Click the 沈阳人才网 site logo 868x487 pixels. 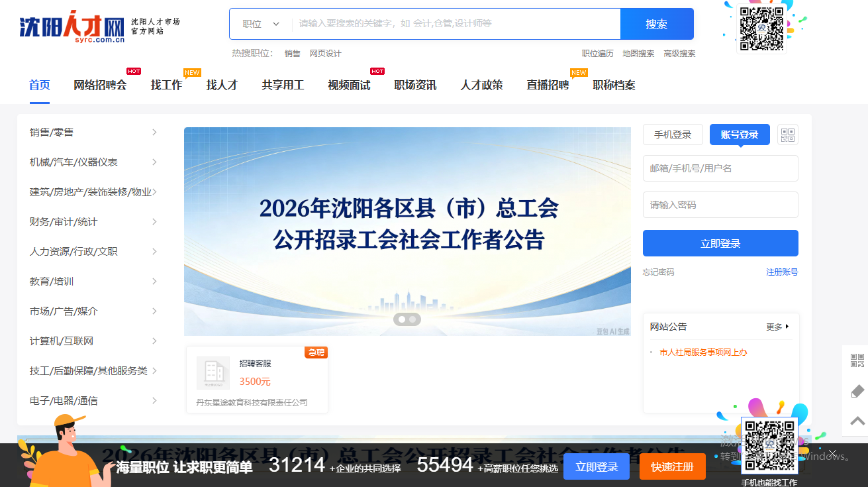(72, 27)
